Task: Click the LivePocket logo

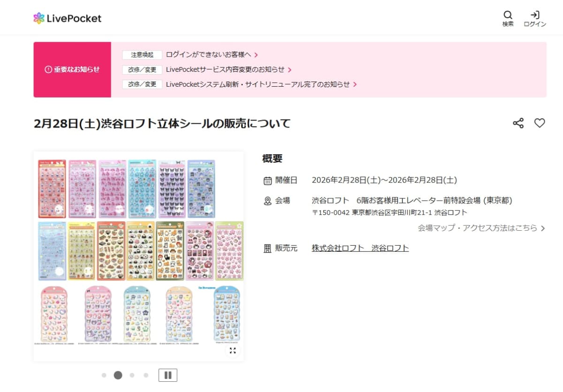Action: (x=67, y=18)
